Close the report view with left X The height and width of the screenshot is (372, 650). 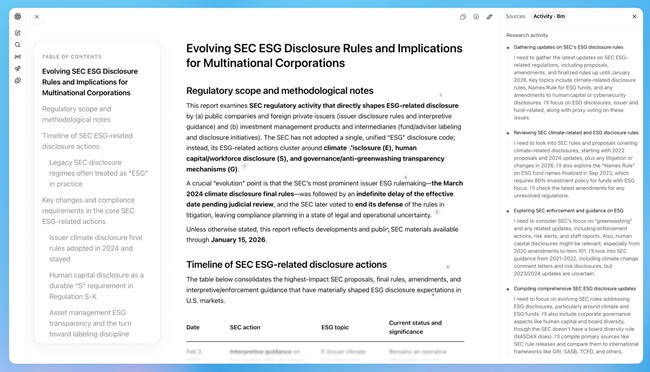click(37, 17)
